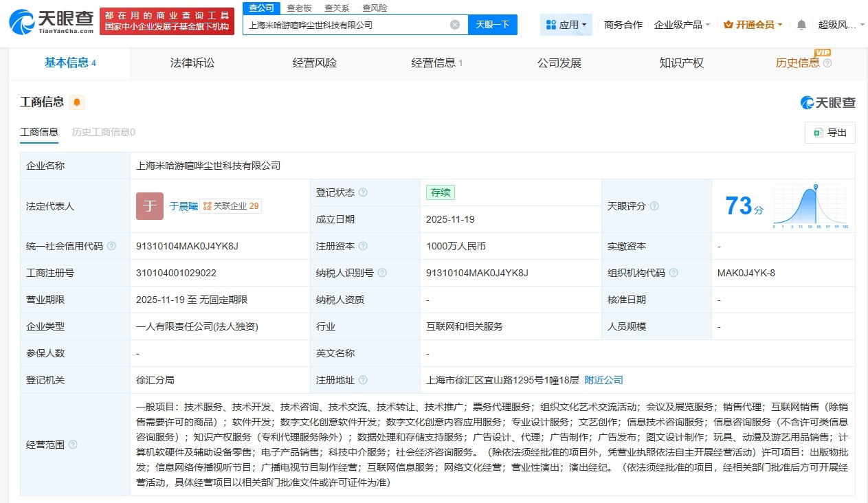This screenshot has width=868, height=503.
Task: Click the VIP badge on 历史信息
Action: pyautogui.click(x=824, y=53)
